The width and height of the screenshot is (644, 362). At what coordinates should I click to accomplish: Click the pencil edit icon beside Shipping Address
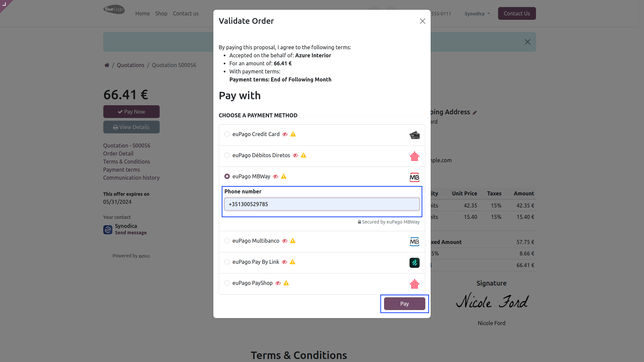click(x=475, y=113)
